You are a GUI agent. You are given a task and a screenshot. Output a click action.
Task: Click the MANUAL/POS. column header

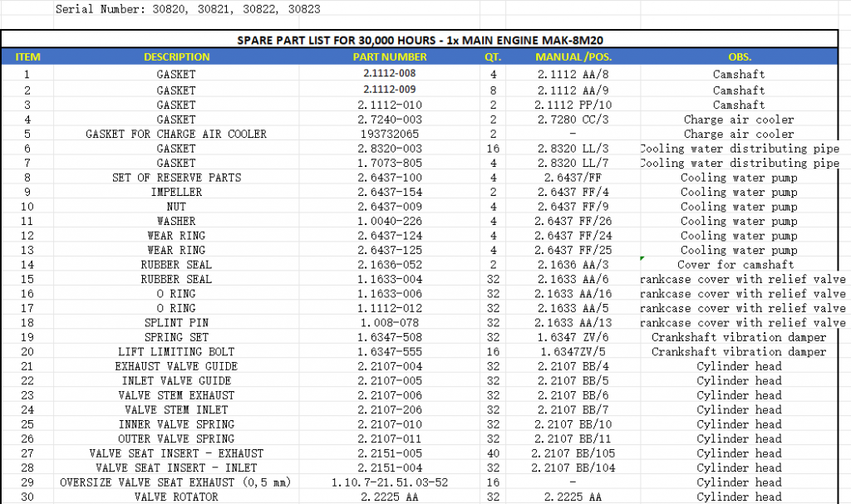(573, 57)
